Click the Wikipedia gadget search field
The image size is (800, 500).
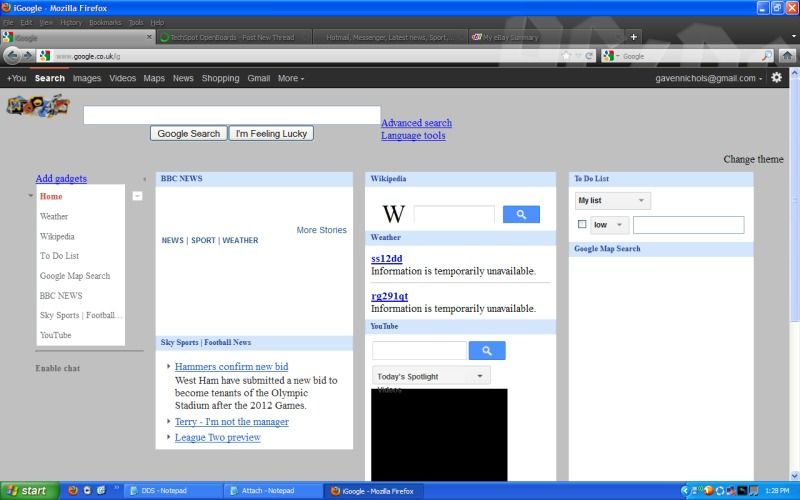pyautogui.click(x=454, y=214)
